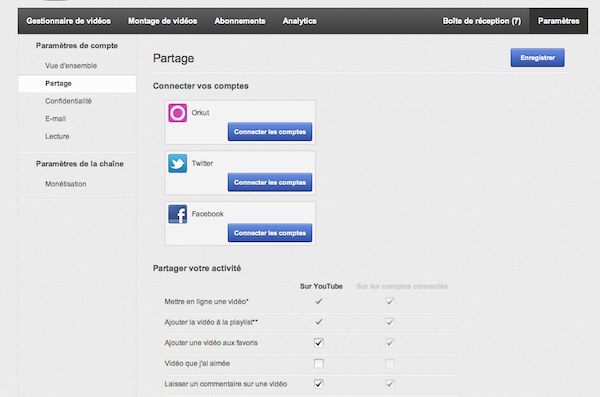600x397 pixels.
Task: Connect the Orkut account
Action: [270, 132]
